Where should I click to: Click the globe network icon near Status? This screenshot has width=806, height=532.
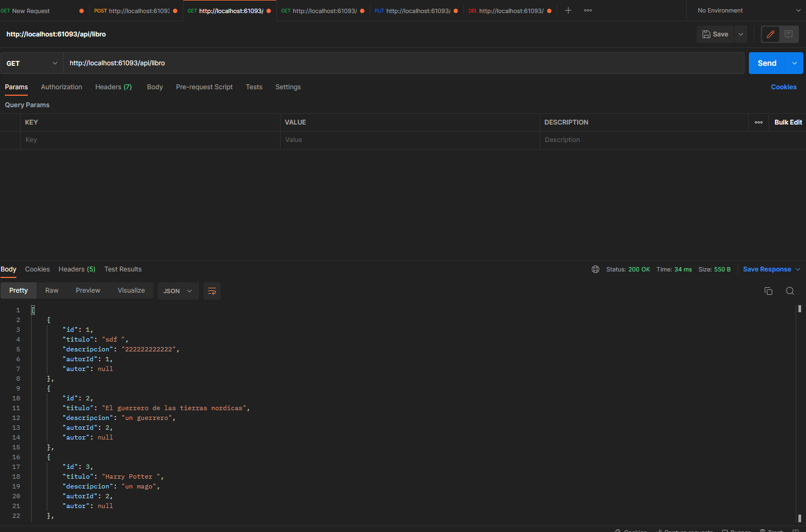click(596, 269)
